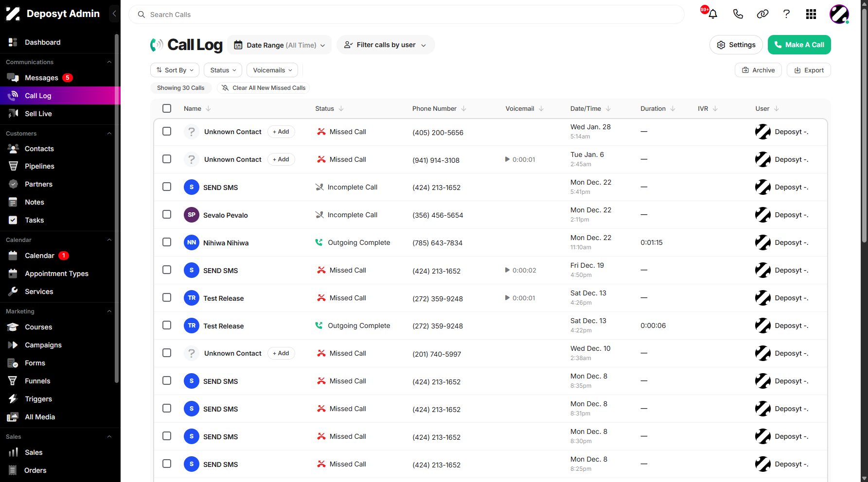Sort by Date/Time column arrow
Viewport: 868px width, 482px height.
pos(608,109)
